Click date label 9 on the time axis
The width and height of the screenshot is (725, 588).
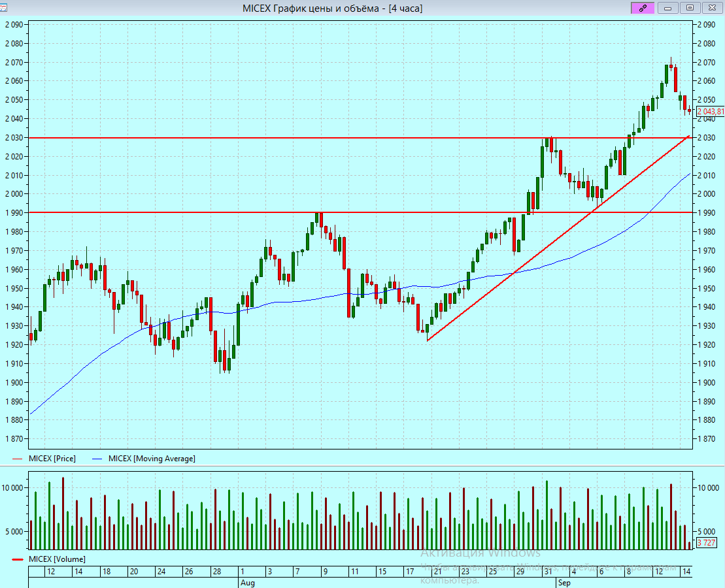326,572
